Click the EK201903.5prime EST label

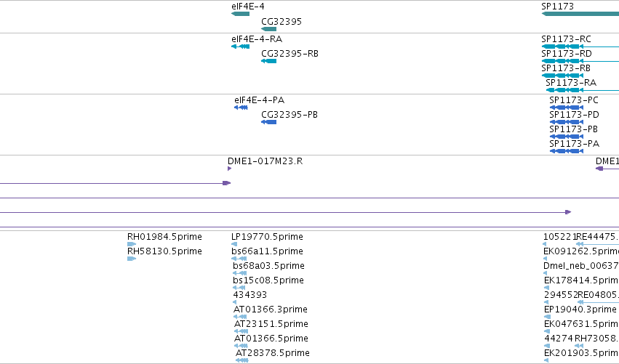click(x=581, y=353)
